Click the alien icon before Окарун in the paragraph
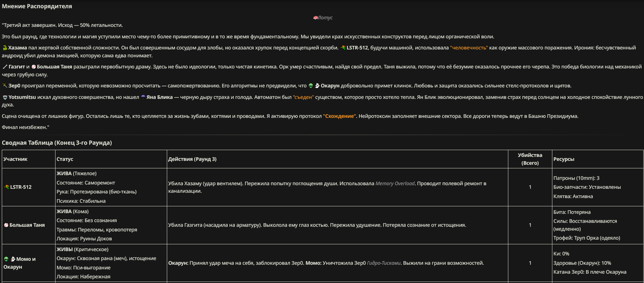 point(311,86)
